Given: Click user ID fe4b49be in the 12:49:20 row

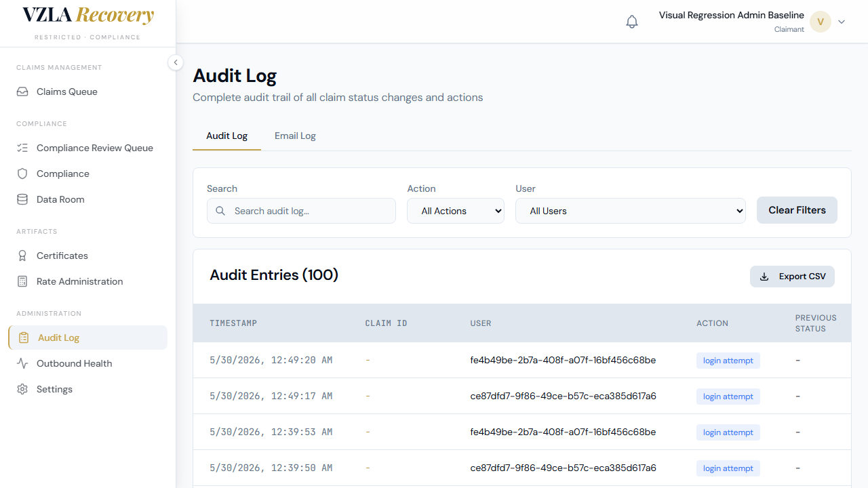Looking at the screenshot, I should [563, 360].
